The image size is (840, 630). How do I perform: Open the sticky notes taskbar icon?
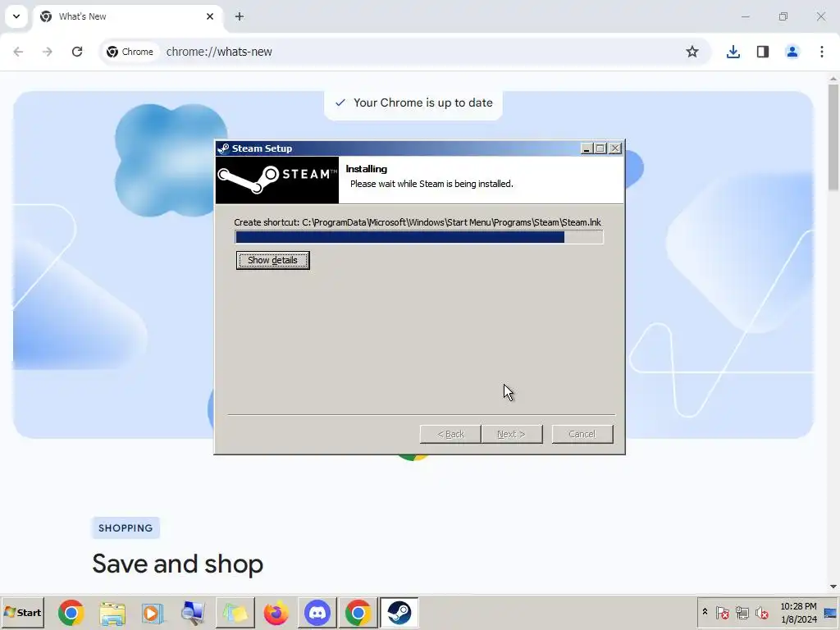tap(235, 612)
